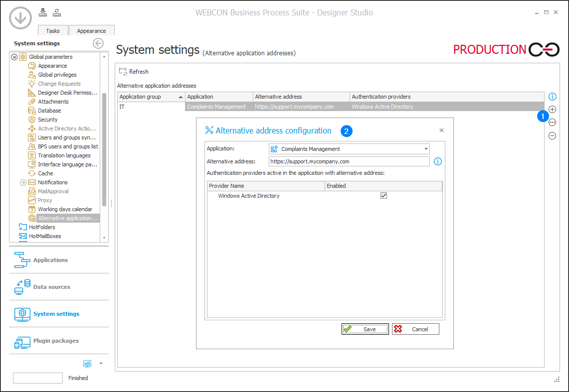Click the info icon beside the address table
Image resolution: width=569 pixels, height=392 pixels.
click(x=553, y=97)
